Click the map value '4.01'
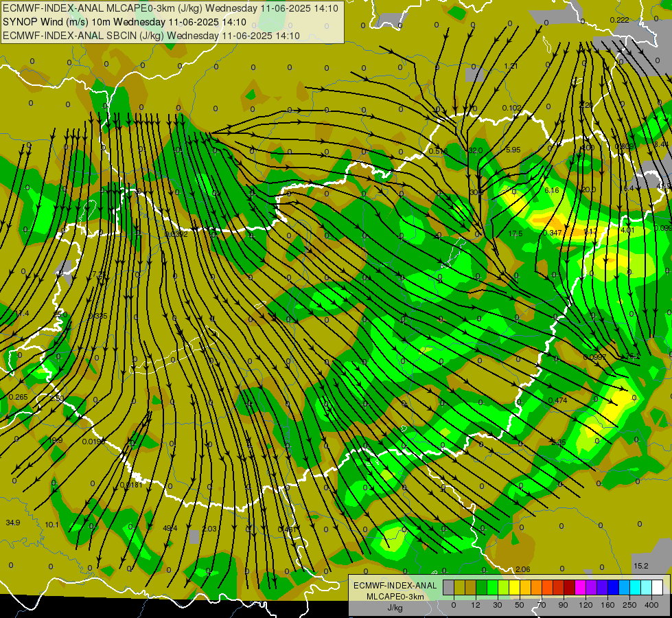 click(x=627, y=230)
